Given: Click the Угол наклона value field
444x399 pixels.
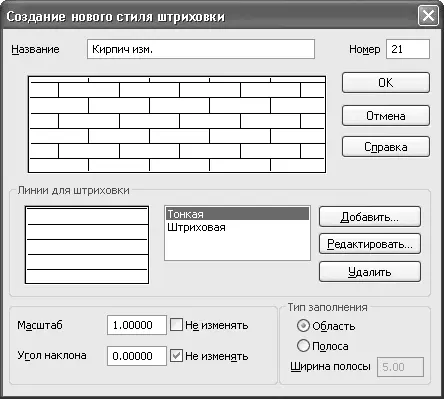Looking at the screenshot, I should [137, 356].
